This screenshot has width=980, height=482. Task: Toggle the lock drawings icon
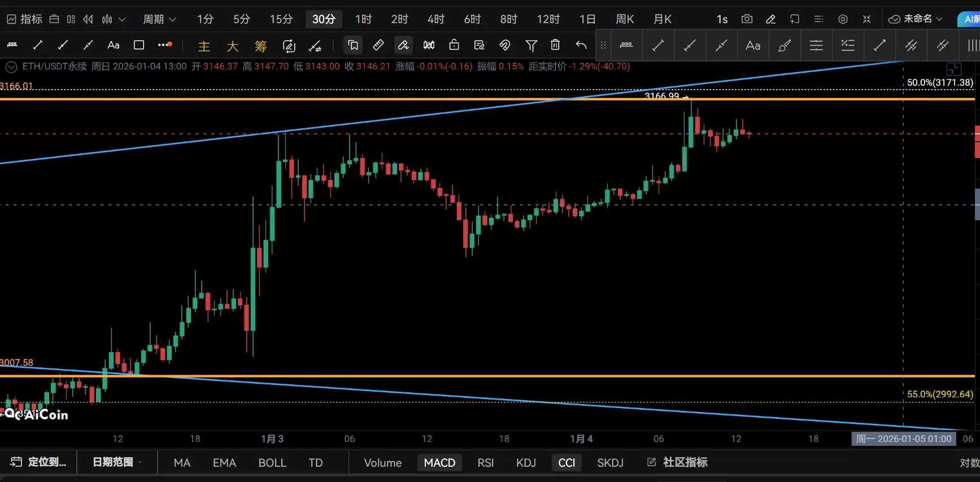454,45
